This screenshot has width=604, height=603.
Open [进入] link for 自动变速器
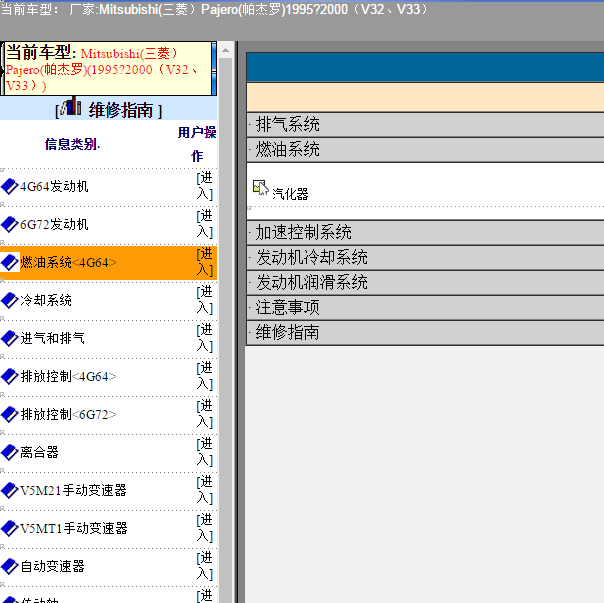[x=205, y=566]
